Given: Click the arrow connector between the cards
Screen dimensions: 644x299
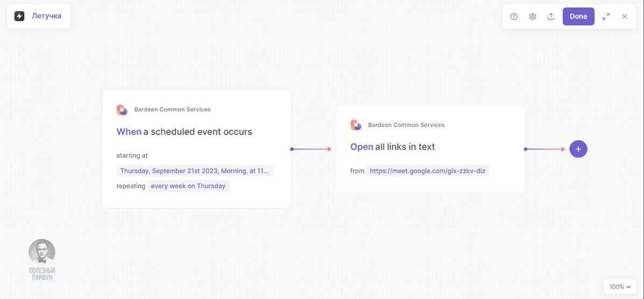Looking at the screenshot, I should [312, 149].
